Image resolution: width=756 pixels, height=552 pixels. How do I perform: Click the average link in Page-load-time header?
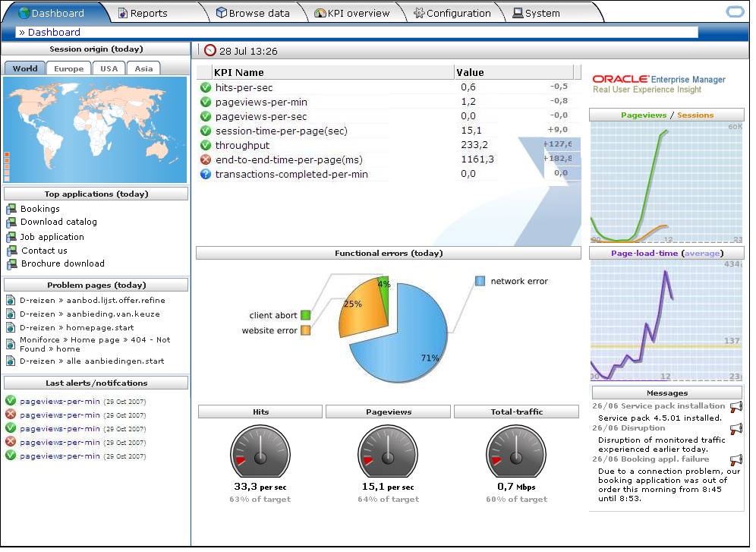pos(702,253)
